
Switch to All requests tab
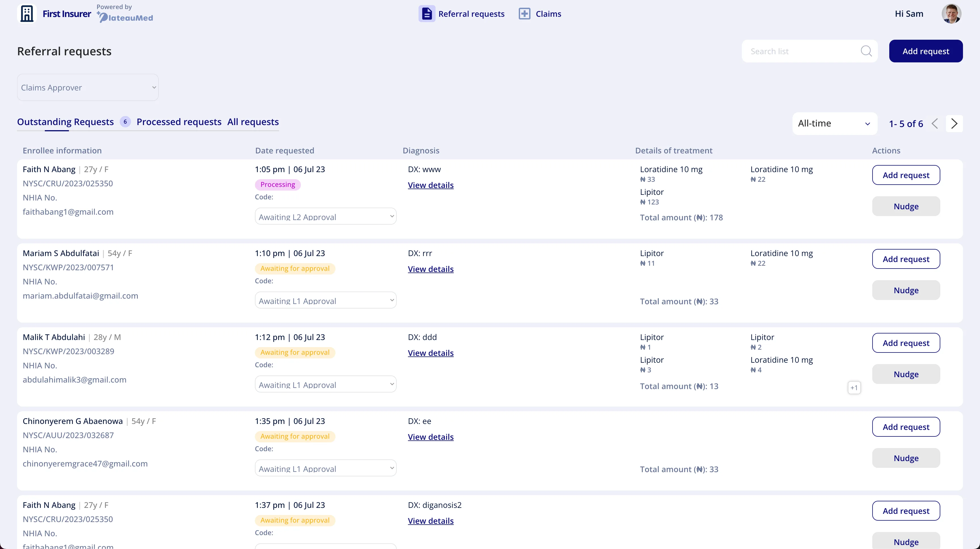[253, 122]
